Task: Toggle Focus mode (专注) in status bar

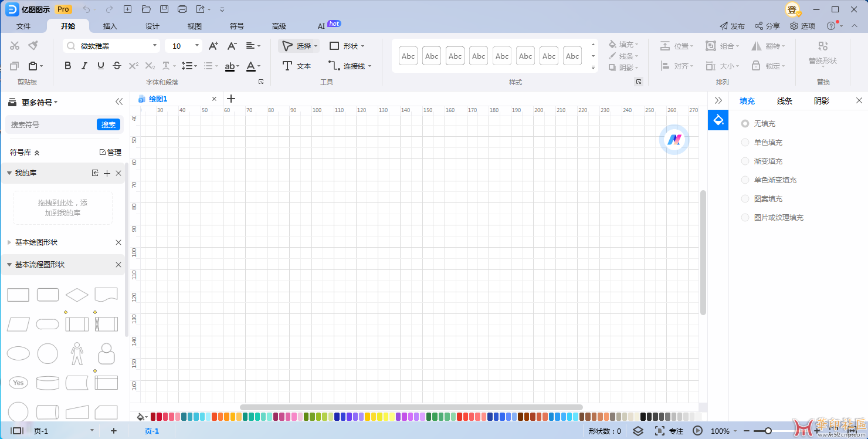Action: pos(669,431)
